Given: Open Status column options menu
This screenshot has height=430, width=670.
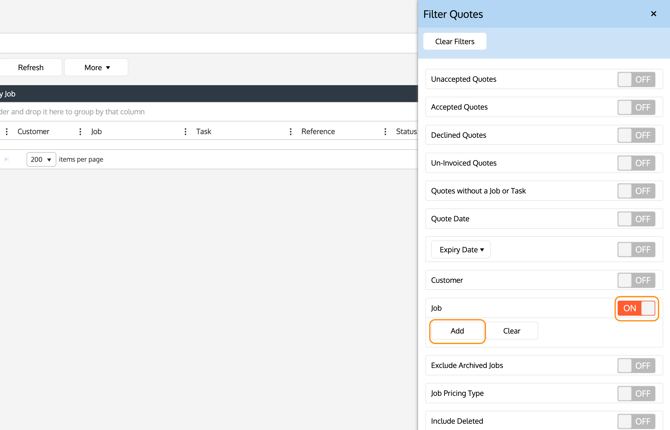Looking at the screenshot, I should click(386, 132).
